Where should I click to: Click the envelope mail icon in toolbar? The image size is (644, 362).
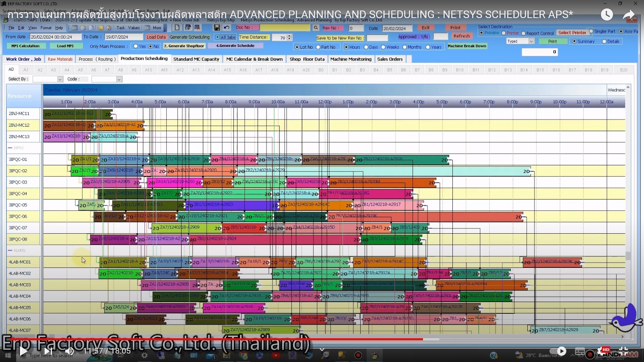coord(83,28)
